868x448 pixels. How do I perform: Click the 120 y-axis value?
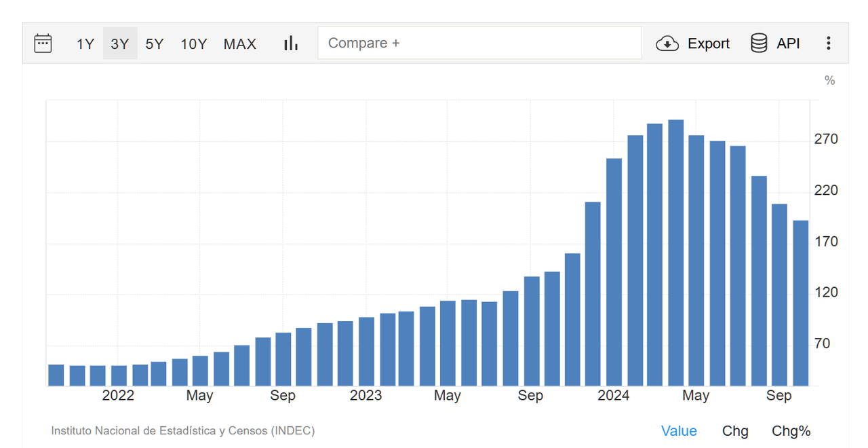tap(826, 292)
